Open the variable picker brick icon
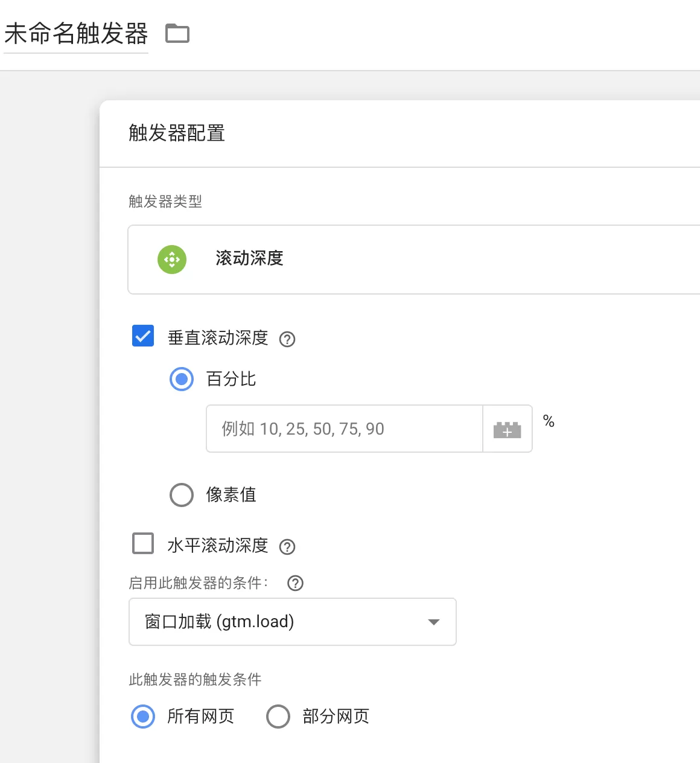Screen dimensions: 700x763 click(x=507, y=429)
